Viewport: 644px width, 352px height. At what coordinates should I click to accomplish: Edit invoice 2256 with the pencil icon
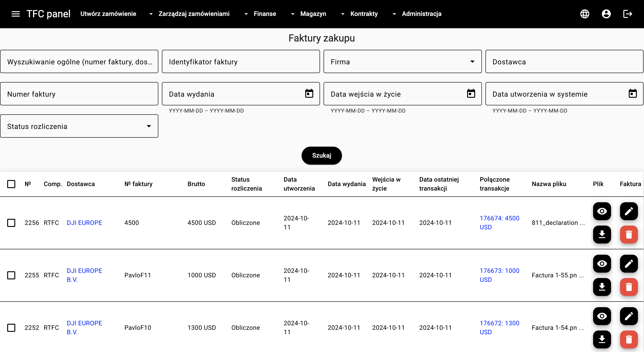pyautogui.click(x=629, y=211)
